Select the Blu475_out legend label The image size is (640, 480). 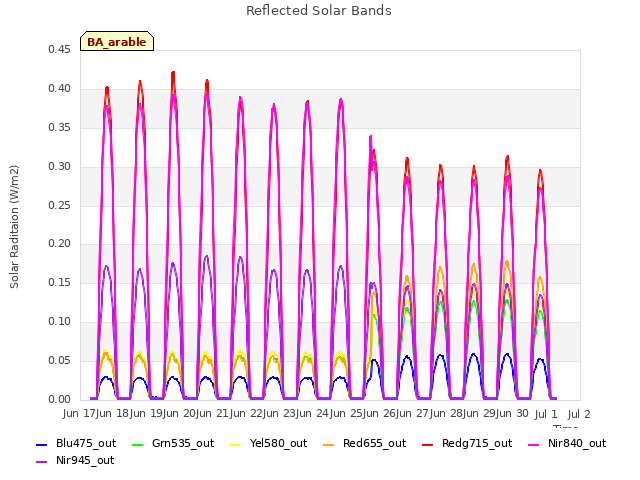tap(86, 443)
